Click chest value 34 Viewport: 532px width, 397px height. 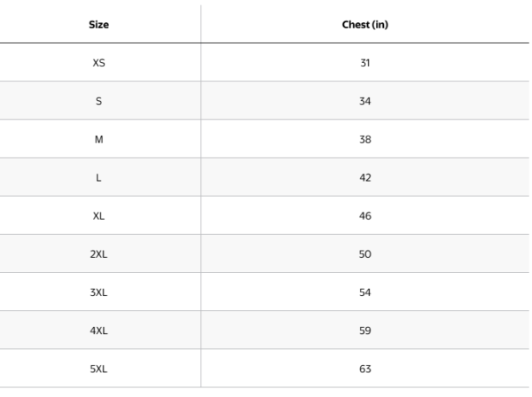365,101
